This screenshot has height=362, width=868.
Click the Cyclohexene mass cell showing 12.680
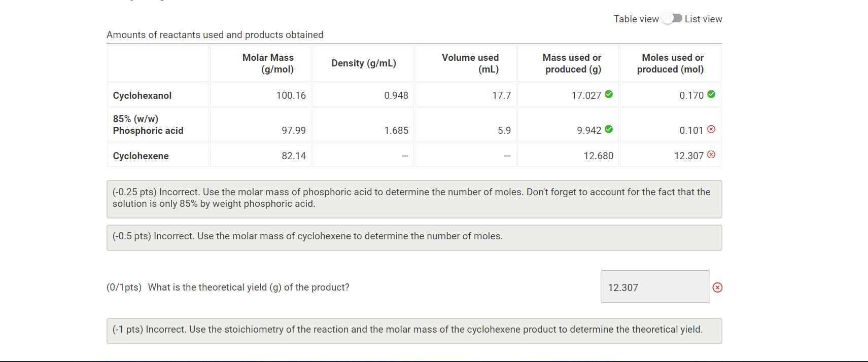[568, 155]
